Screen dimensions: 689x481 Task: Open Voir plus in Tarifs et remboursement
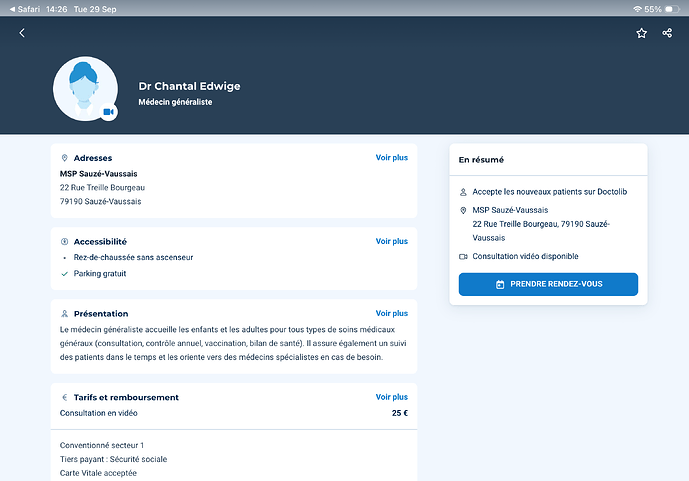point(392,397)
